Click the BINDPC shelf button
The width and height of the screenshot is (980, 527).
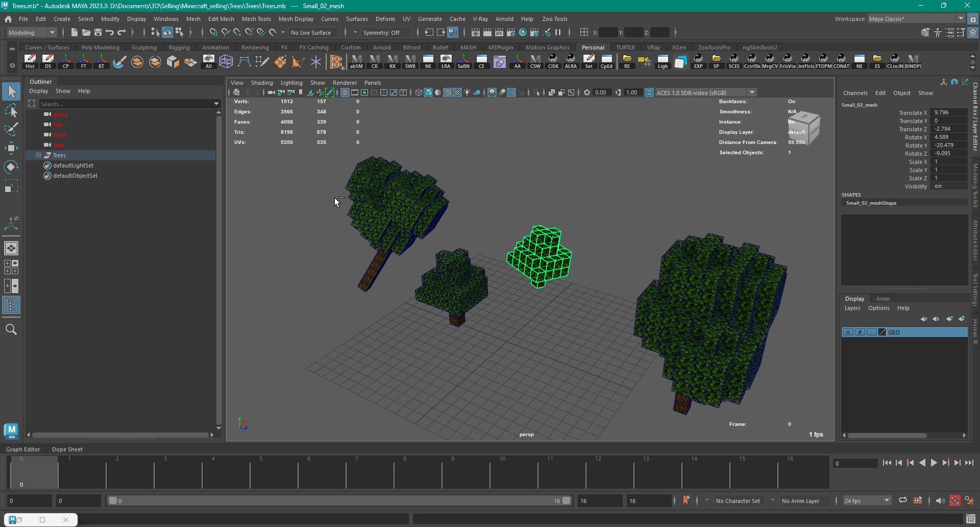pyautogui.click(x=913, y=62)
